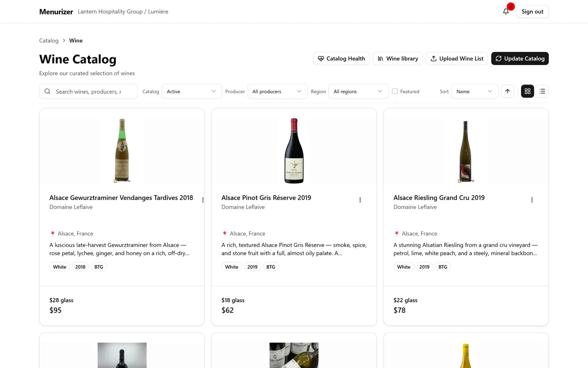Expand the All producers dropdown
588x368 pixels.
point(278,91)
